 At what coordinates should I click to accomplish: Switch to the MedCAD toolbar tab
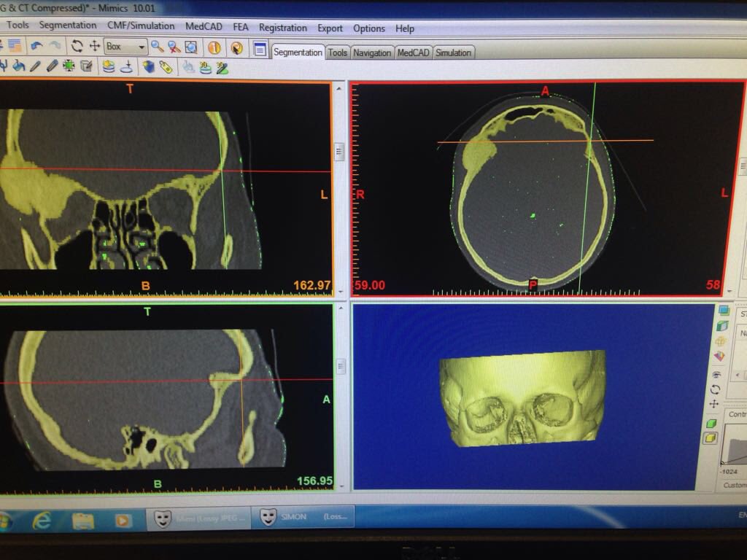point(413,52)
